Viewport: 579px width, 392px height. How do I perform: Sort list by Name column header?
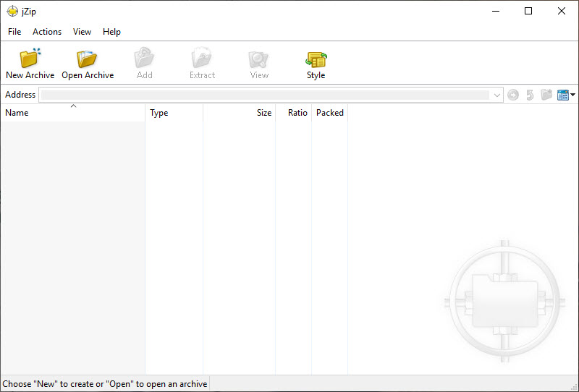(73, 113)
